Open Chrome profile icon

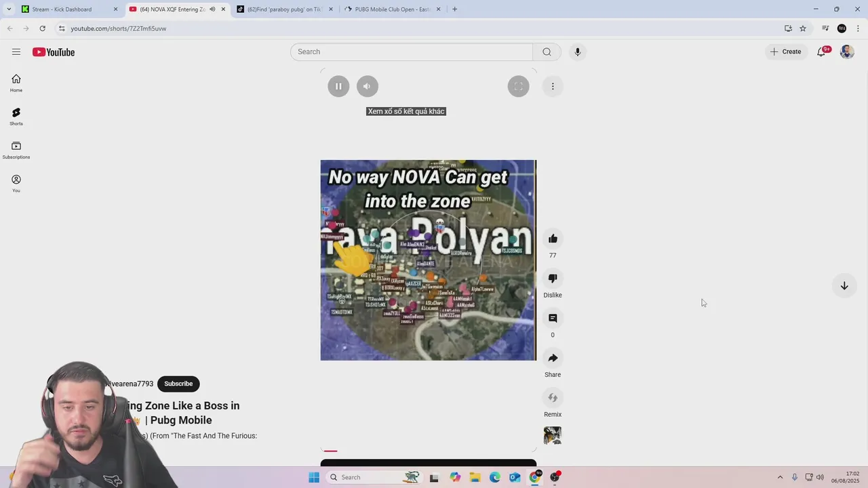pos(842,28)
